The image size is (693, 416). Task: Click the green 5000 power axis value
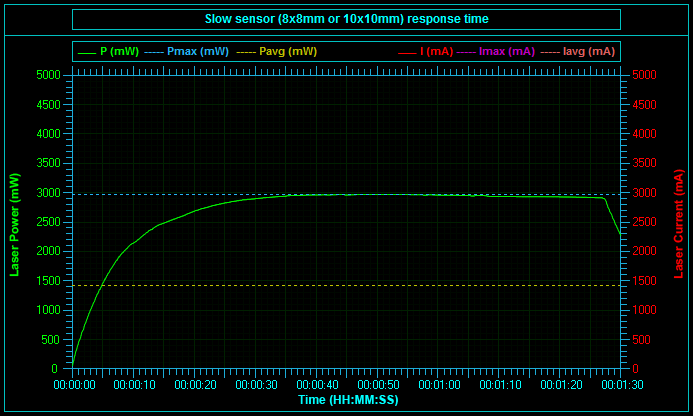48,75
